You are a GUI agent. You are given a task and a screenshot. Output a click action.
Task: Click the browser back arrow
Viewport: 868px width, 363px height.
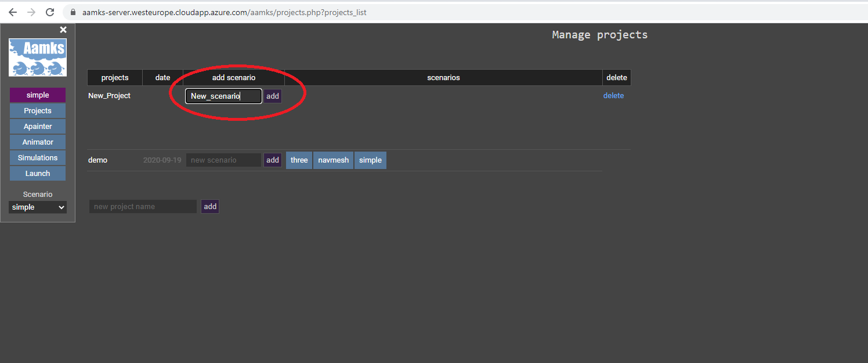tap(13, 12)
